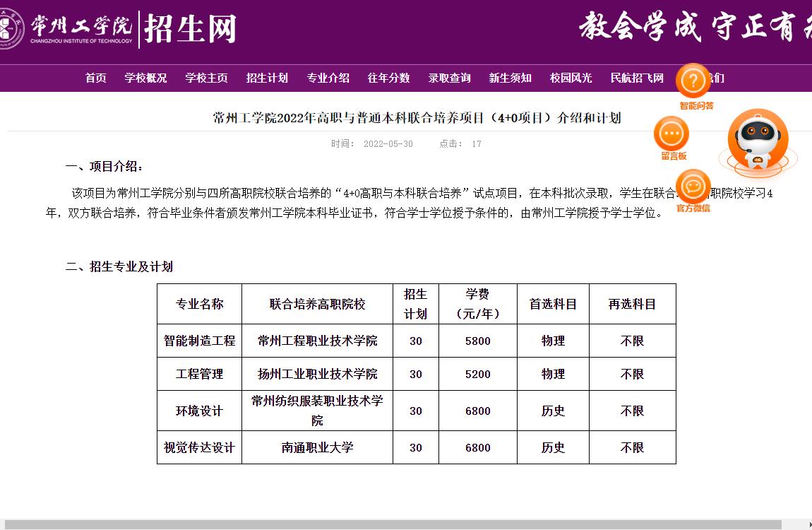The width and height of the screenshot is (812, 530).
Task: Click the heading 二、招生专业及计划
Action: (x=119, y=267)
